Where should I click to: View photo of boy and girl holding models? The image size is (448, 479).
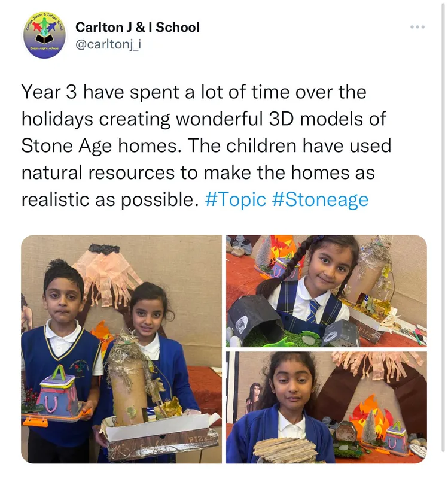tap(121, 349)
